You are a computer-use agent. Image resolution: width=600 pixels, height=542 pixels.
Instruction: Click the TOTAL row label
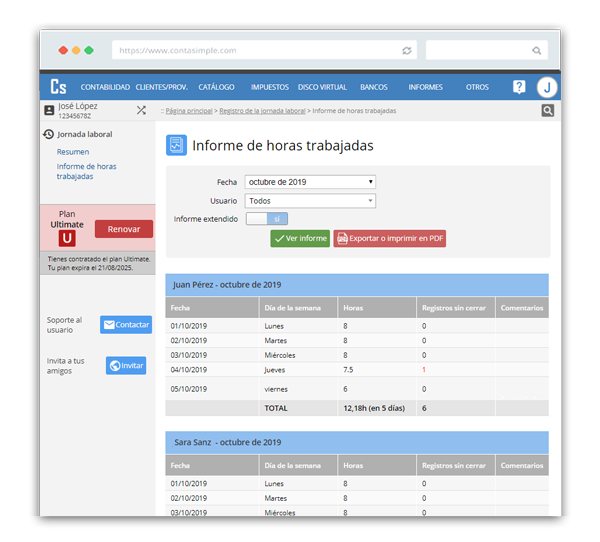(x=276, y=408)
